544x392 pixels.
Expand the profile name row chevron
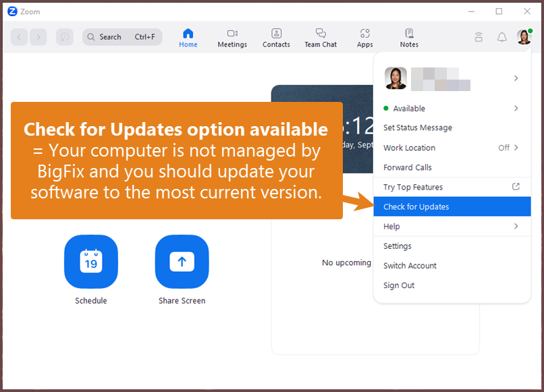click(516, 78)
